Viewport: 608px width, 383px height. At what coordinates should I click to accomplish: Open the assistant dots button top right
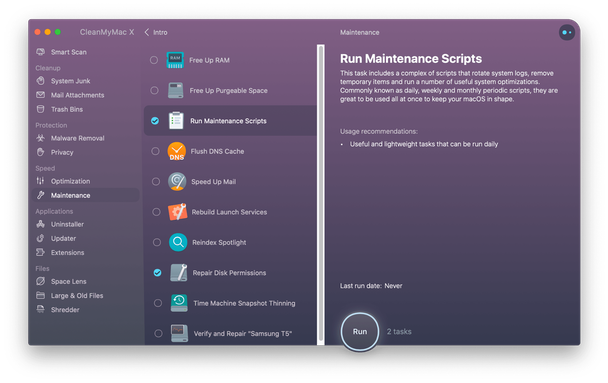pos(567,33)
